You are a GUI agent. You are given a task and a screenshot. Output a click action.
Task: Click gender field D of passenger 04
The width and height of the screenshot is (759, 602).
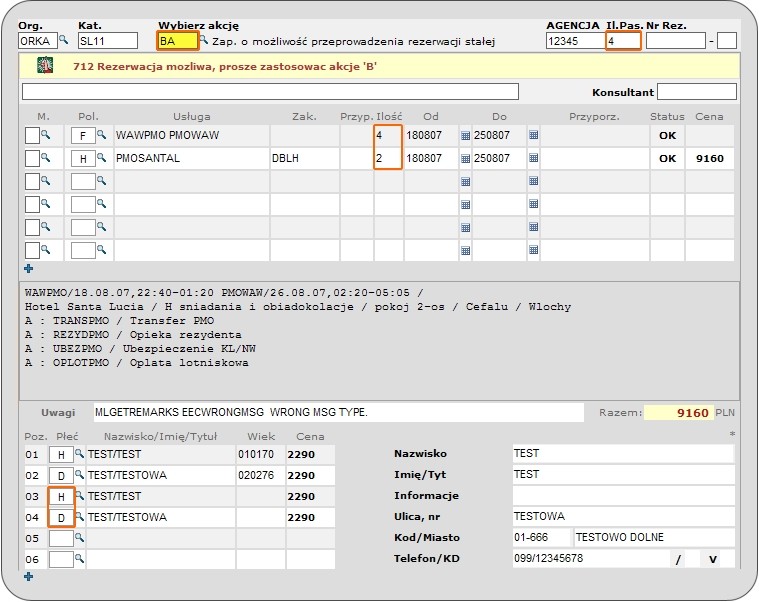pos(61,517)
